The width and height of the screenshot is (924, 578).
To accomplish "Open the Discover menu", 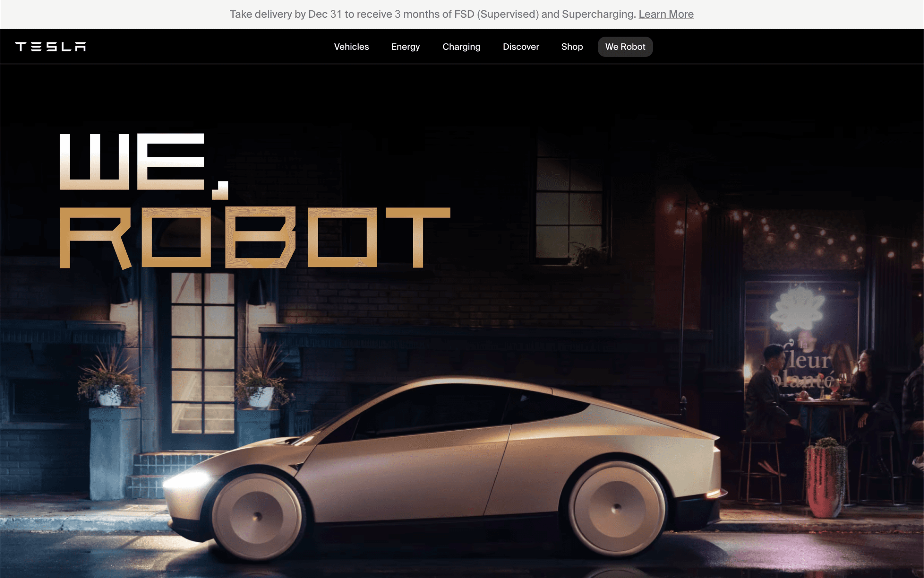I will (x=521, y=47).
